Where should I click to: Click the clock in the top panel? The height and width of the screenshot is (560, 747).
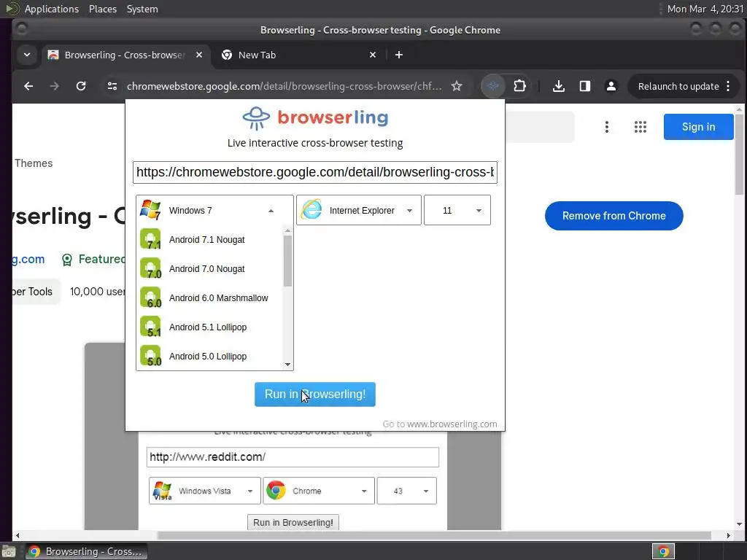pos(705,9)
